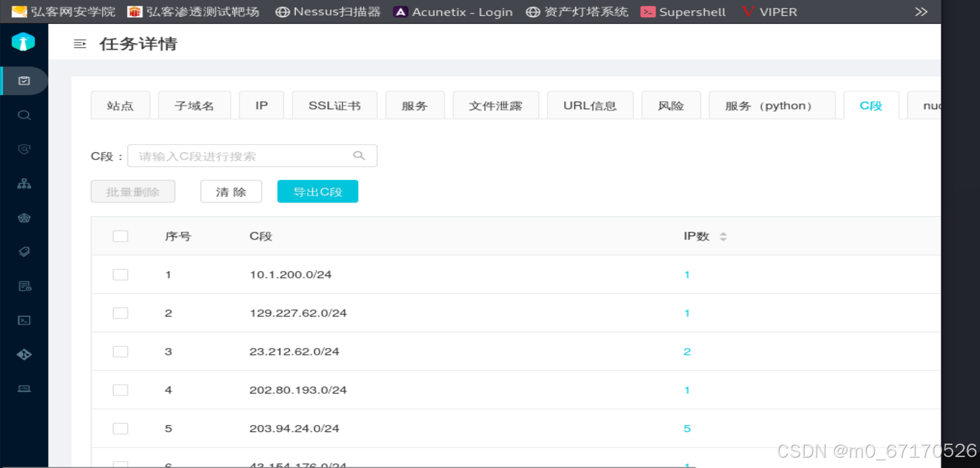Check the box for row 10.1.200.0/24
The width and height of the screenshot is (980, 468).
pyautogui.click(x=120, y=275)
